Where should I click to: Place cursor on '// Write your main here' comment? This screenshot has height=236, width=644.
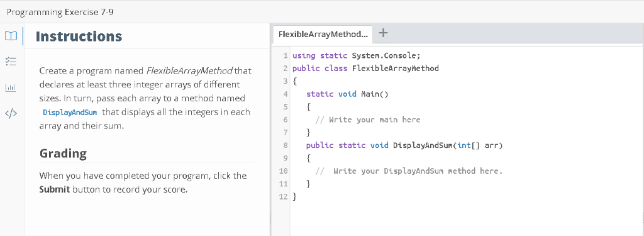pos(368,120)
